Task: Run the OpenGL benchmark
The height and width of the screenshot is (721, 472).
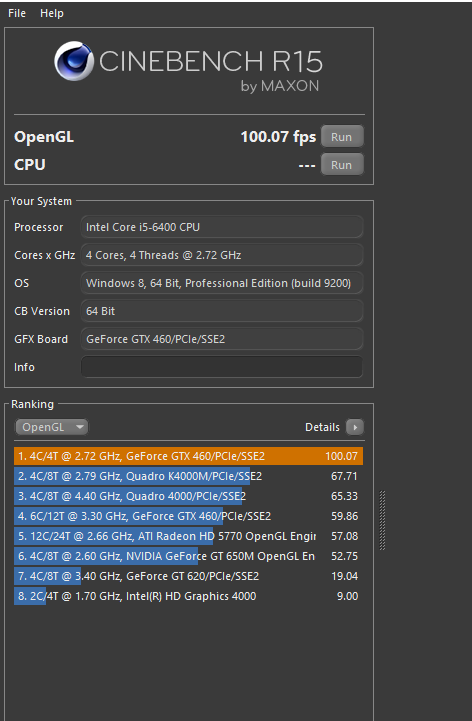Action: [342, 137]
